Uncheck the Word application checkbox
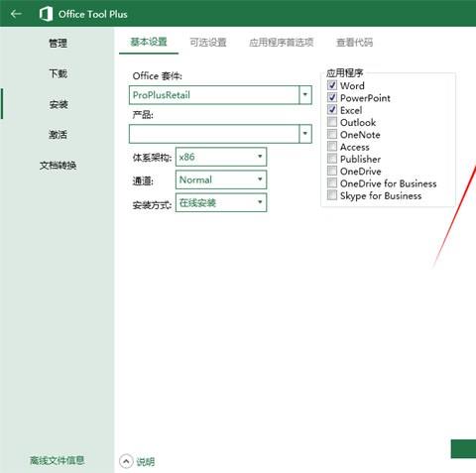This screenshot has height=473, width=476. 332,85
